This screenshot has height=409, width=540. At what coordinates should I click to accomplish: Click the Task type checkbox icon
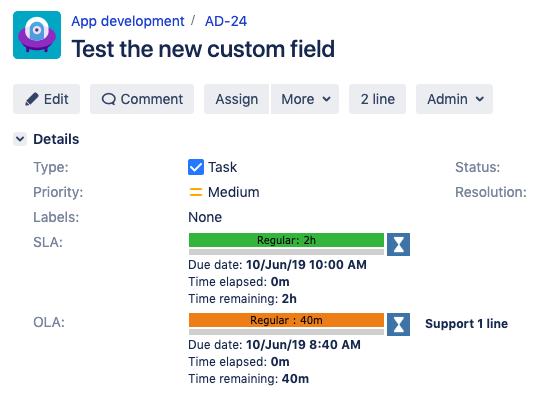[x=196, y=167]
